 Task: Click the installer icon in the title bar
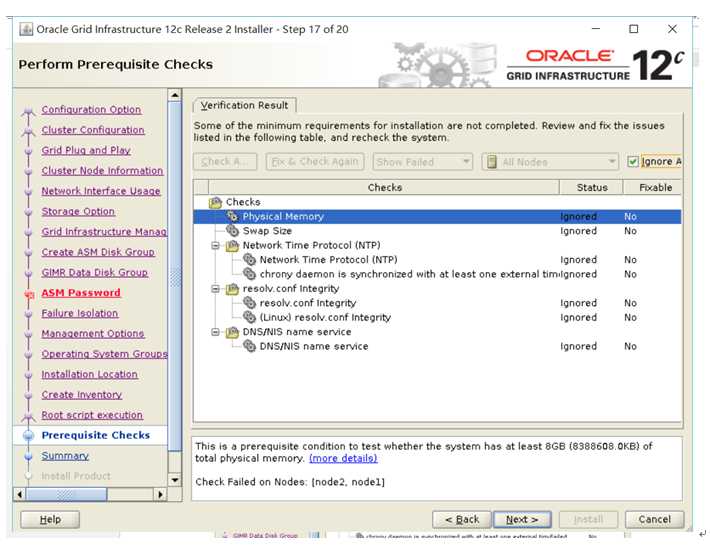point(26,29)
